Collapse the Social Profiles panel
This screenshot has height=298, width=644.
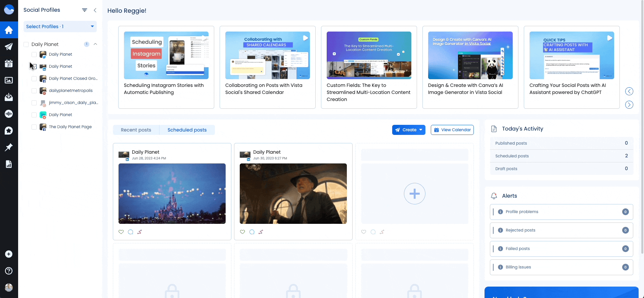pos(95,10)
